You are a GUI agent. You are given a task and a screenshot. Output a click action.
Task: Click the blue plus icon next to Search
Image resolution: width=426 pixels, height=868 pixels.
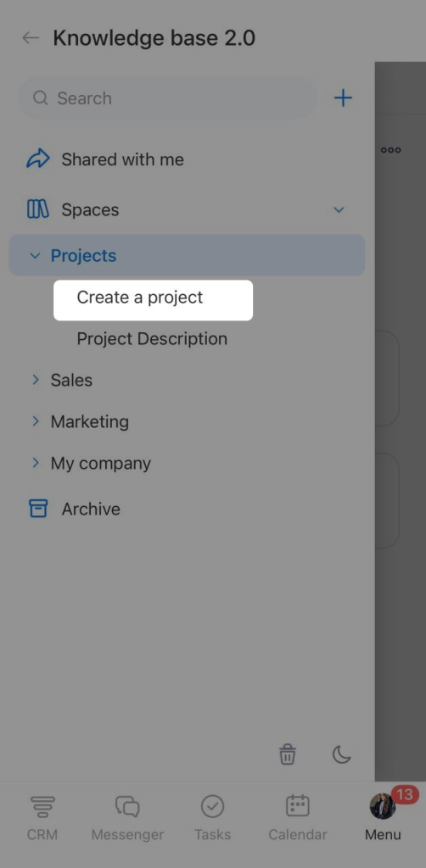[x=343, y=98]
